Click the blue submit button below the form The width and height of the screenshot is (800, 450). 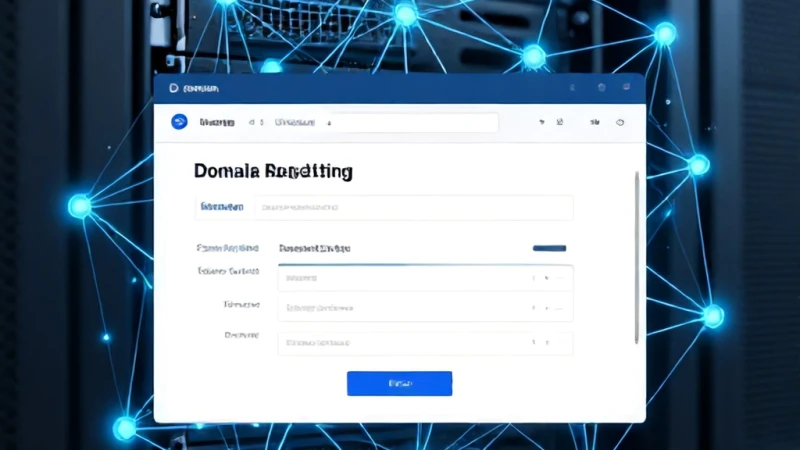399,383
